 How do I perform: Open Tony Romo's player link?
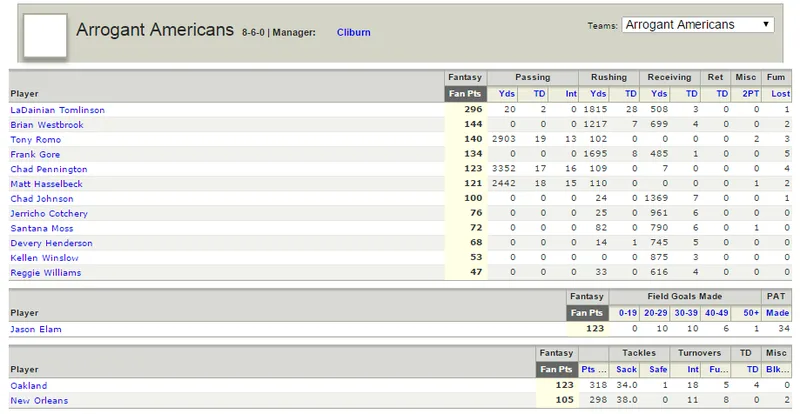[36, 139]
